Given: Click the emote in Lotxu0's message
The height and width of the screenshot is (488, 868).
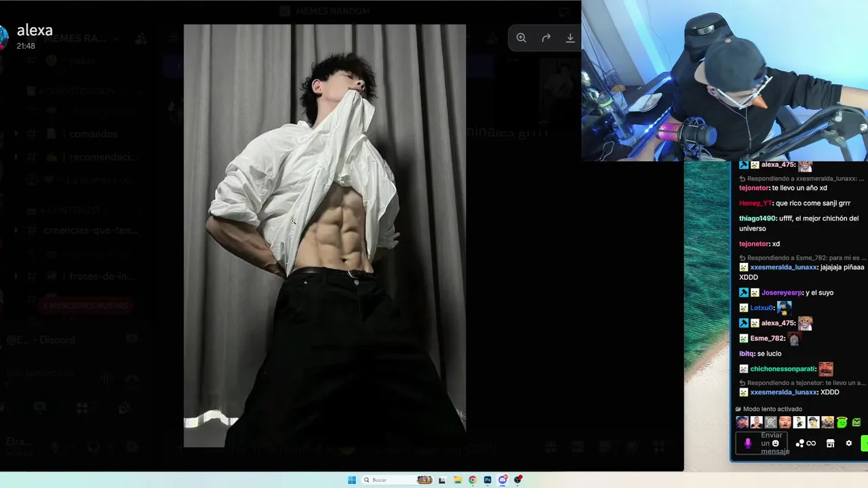Looking at the screenshot, I should coord(784,308).
